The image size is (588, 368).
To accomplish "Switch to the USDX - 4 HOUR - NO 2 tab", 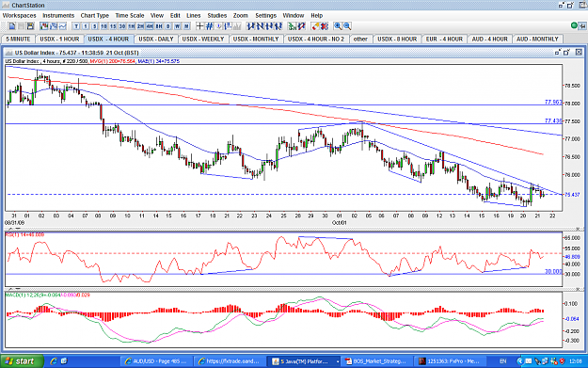I will 316,39.
